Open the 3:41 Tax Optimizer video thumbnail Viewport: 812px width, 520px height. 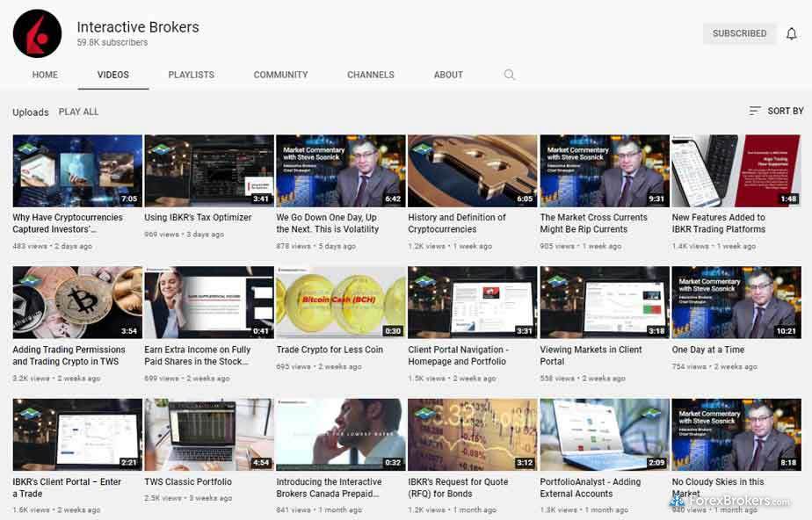click(209, 170)
